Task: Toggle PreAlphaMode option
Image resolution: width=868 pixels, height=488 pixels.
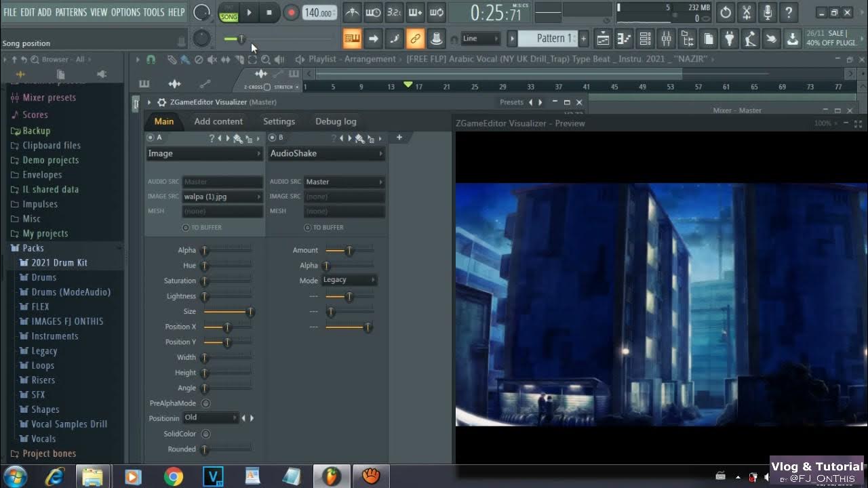Action: coord(205,403)
